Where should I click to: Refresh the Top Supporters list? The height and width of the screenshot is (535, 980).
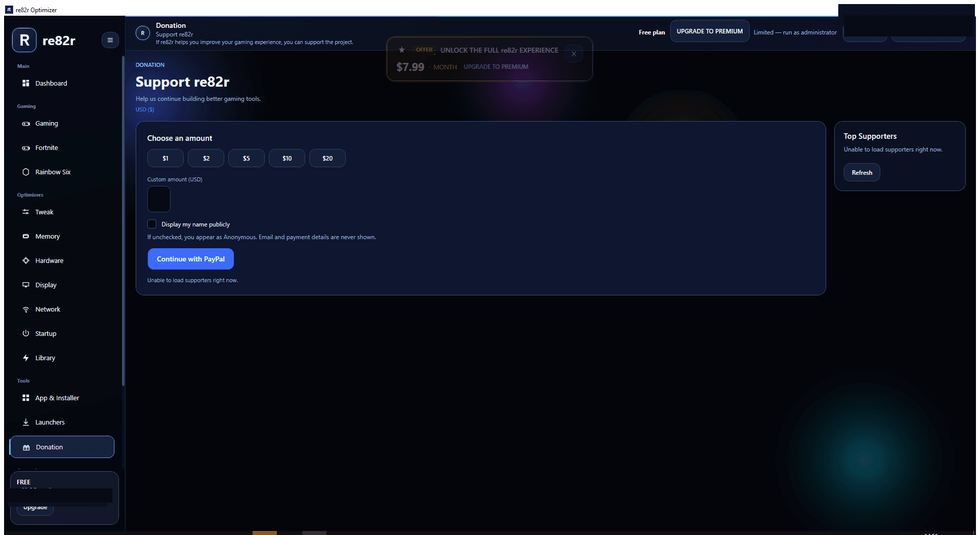pos(862,172)
